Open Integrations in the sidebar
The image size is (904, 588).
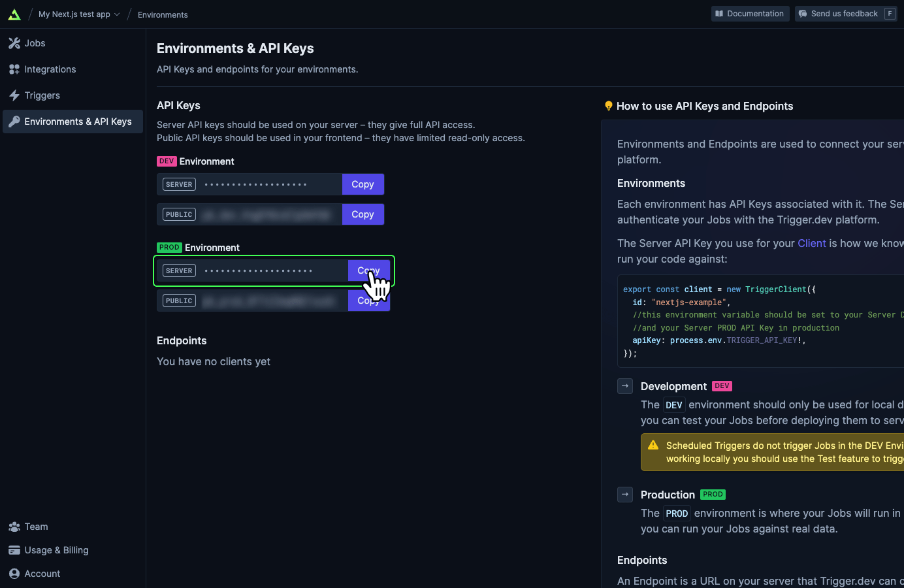[73, 69]
